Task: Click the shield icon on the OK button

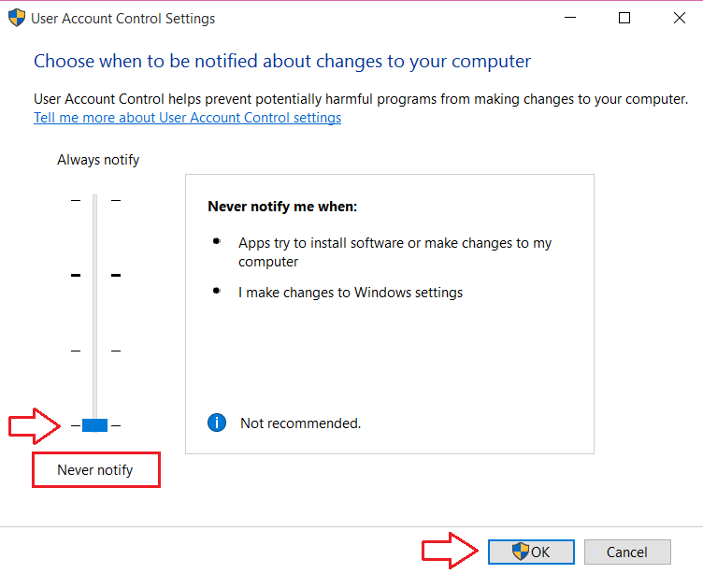Action: click(521, 552)
